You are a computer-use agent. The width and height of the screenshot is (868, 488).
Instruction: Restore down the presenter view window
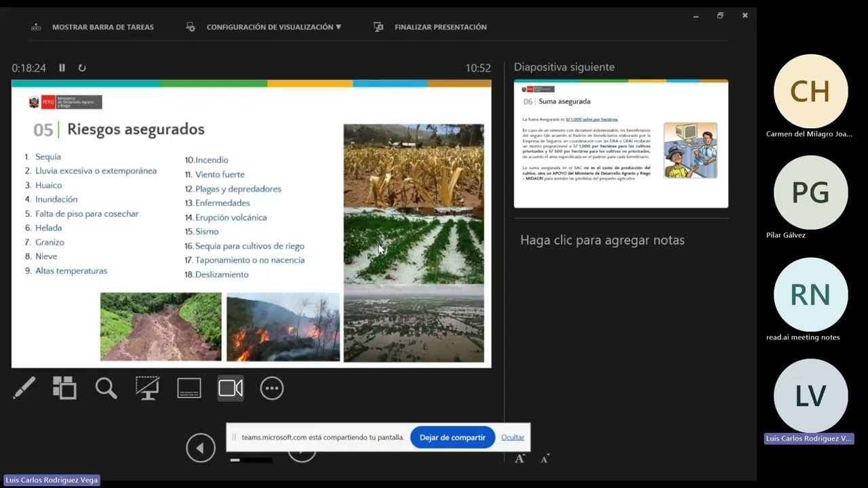click(x=720, y=16)
